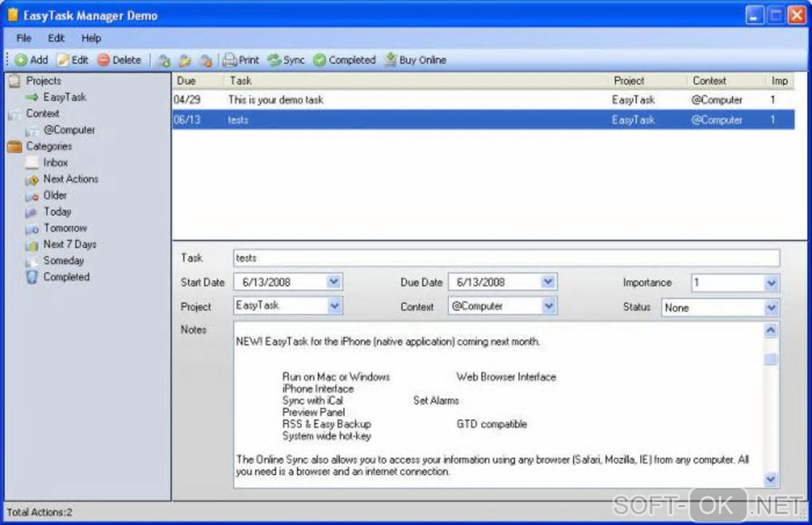Select the Context node in sidebar
Viewport: 812px width, 525px height.
(x=42, y=113)
